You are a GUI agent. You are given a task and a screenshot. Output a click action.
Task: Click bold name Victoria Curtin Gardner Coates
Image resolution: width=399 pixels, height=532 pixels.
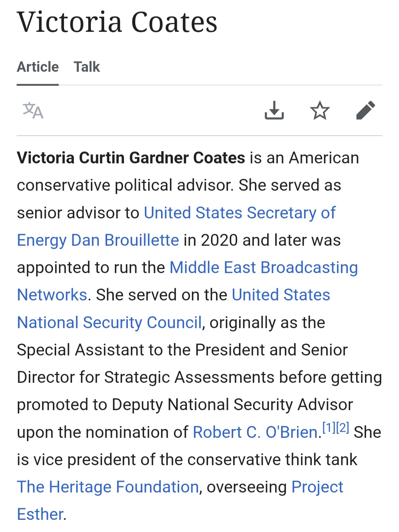click(x=131, y=158)
